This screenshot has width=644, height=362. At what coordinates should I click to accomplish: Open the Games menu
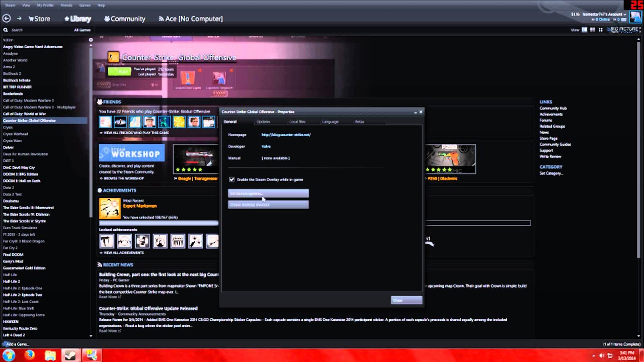click(85, 5)
